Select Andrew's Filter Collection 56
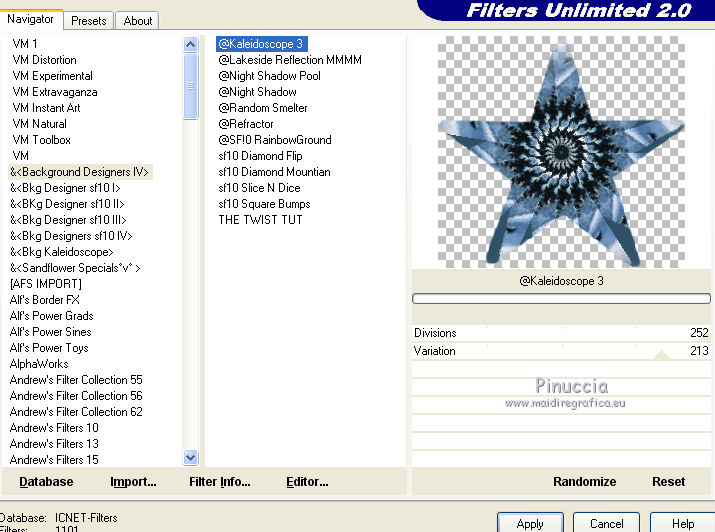 [x=76, y=395]
